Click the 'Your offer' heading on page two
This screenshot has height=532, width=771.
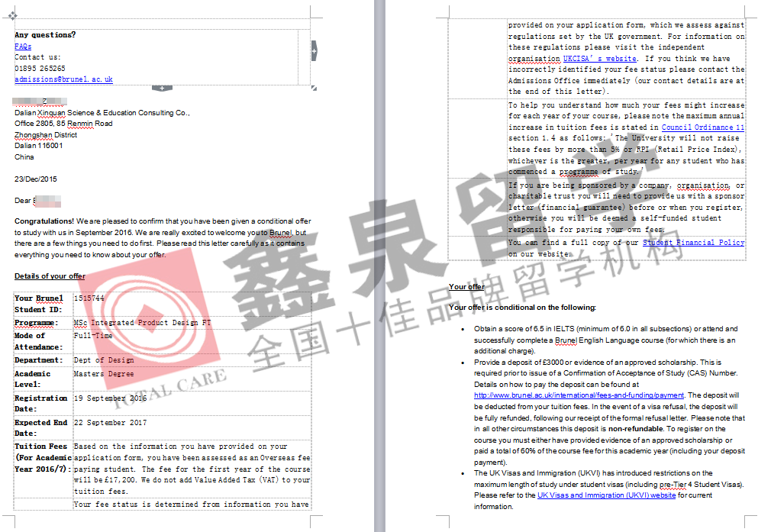(x=466, y=287)
